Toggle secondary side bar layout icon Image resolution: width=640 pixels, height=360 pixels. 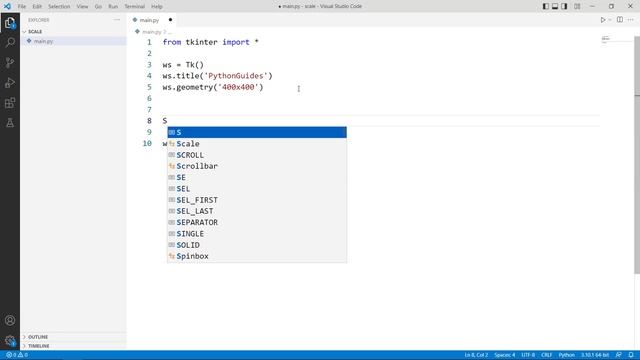pyautogui.click(x=564, y=6)
